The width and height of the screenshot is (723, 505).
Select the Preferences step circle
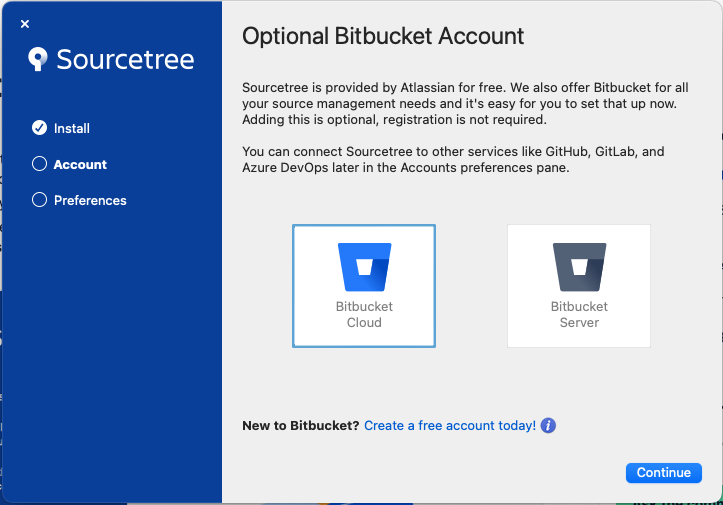coord(39,200)
